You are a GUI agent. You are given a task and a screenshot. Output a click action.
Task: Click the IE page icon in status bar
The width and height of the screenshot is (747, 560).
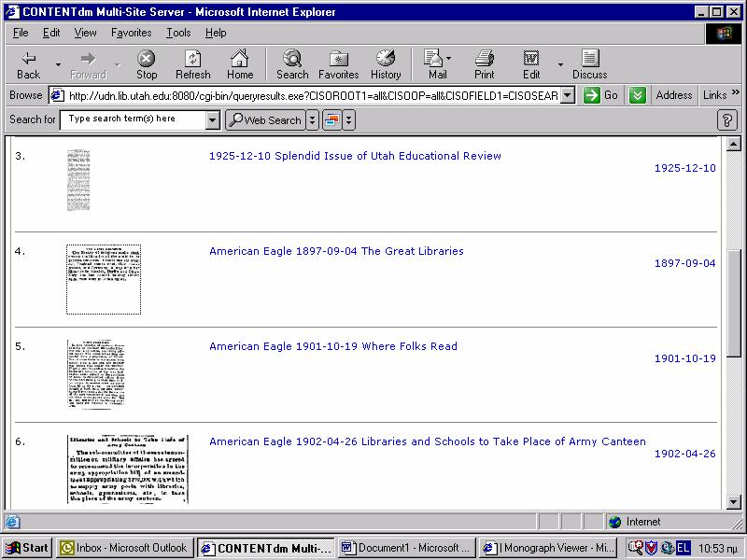(x=12, y=522)
